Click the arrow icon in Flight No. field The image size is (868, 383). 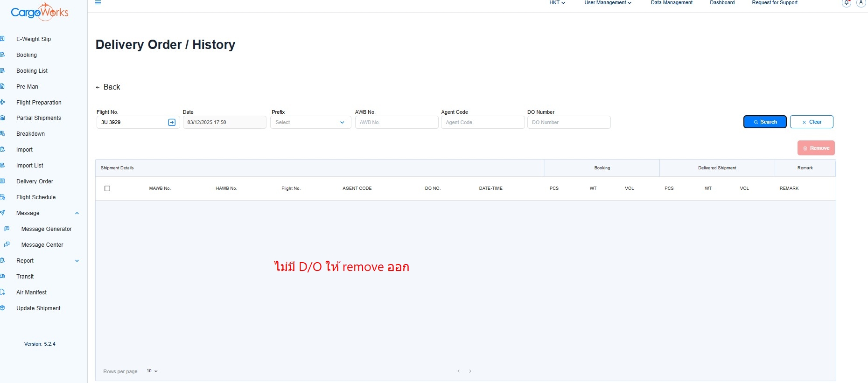click(x=172, y=122)
